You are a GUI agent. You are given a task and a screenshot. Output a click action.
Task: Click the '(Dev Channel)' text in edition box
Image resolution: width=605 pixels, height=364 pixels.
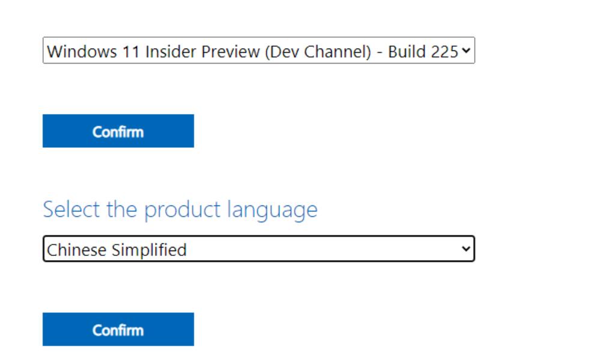pos(318,52)
